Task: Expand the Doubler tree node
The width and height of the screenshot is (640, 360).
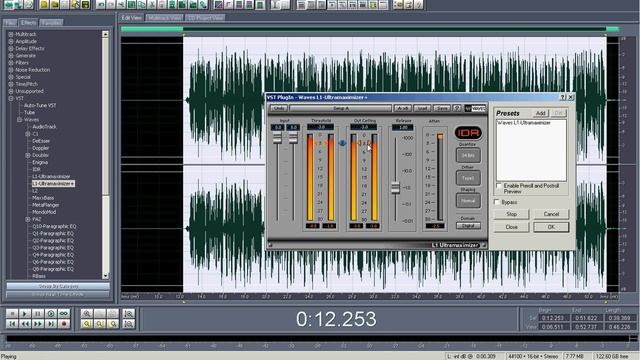Action: pyautogui.click(x=28, y=155)
